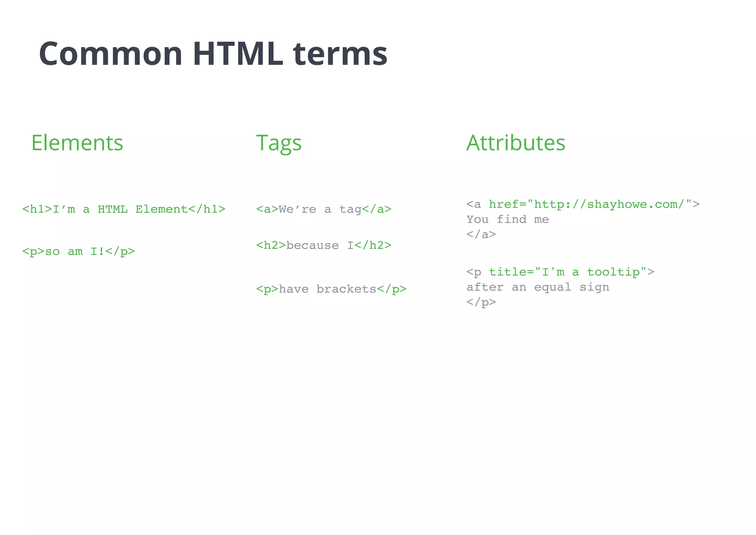756x535 pixels.
Task: Select the green Elements heading
Action: coord(77,143)
